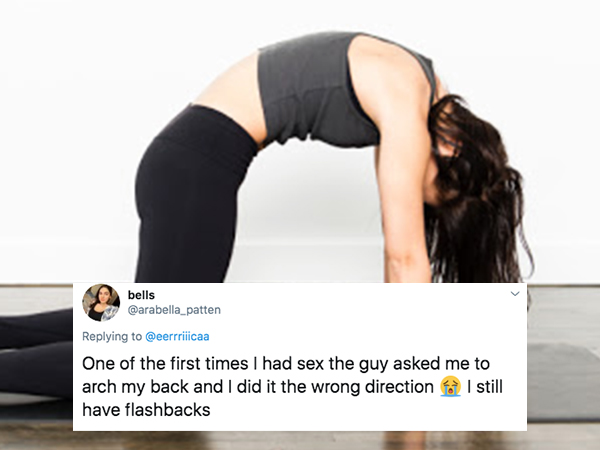This screenshot has width=600, height=450.
Task: Click the words "wrong direction" in the tweet
Action: 372,386
